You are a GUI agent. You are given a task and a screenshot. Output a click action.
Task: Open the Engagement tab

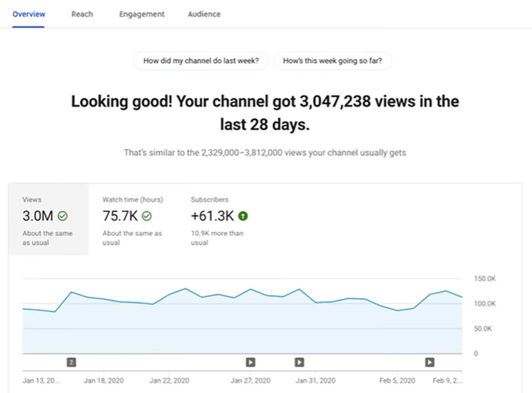[142, 14]
